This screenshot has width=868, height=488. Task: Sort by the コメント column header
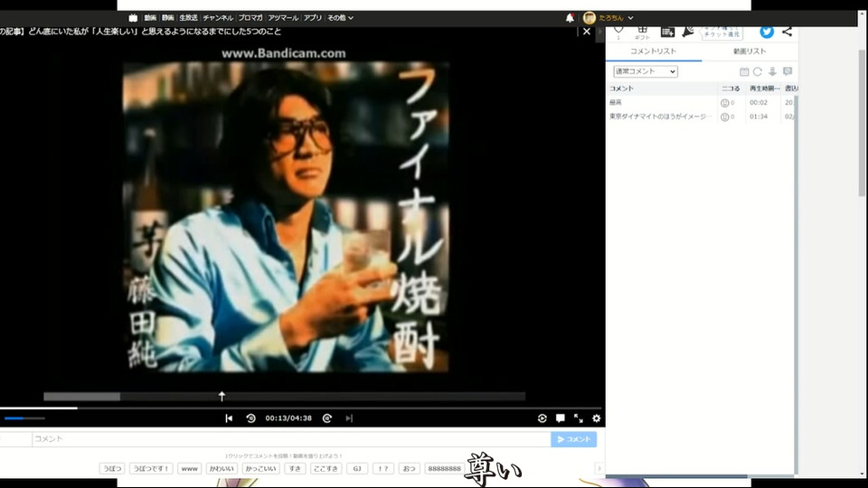coord(662,89)
